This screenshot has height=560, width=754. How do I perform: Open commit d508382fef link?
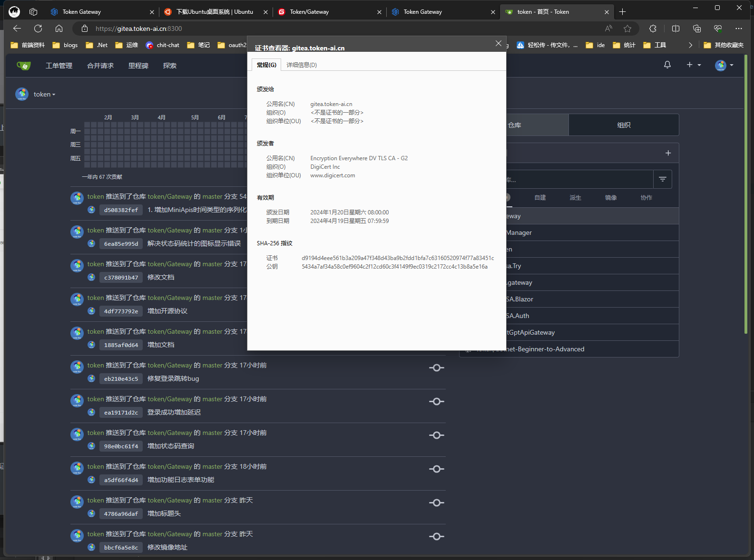(121, 210)
